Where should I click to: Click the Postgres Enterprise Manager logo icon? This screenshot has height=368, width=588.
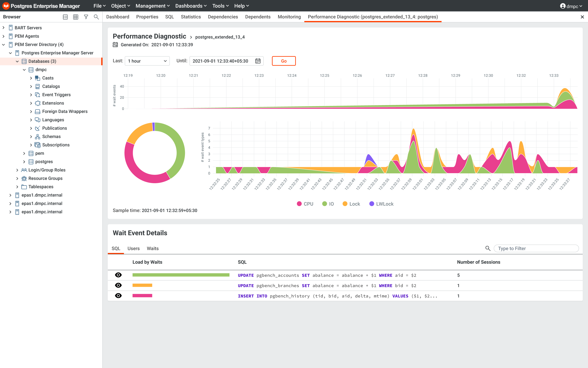tap(6, 6)
